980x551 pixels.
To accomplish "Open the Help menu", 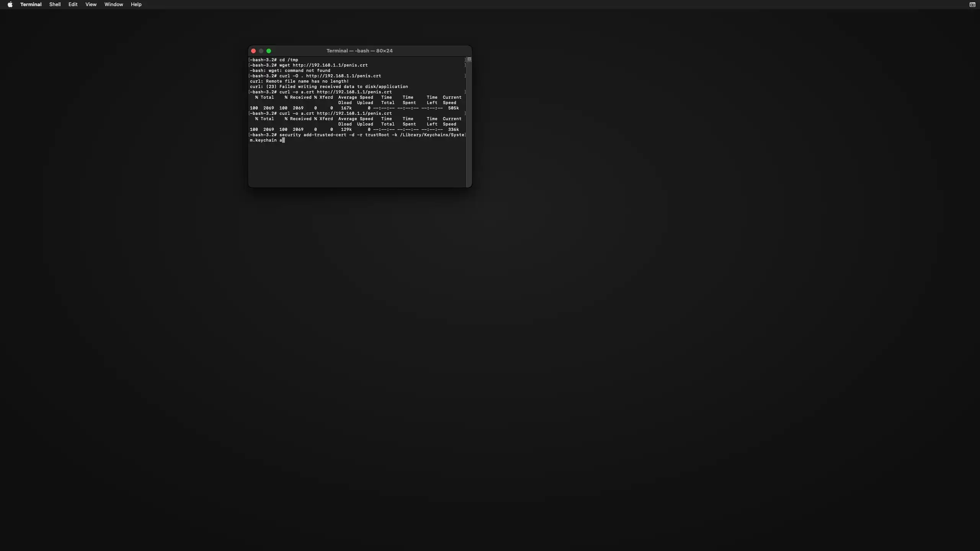I will point(136,5).
